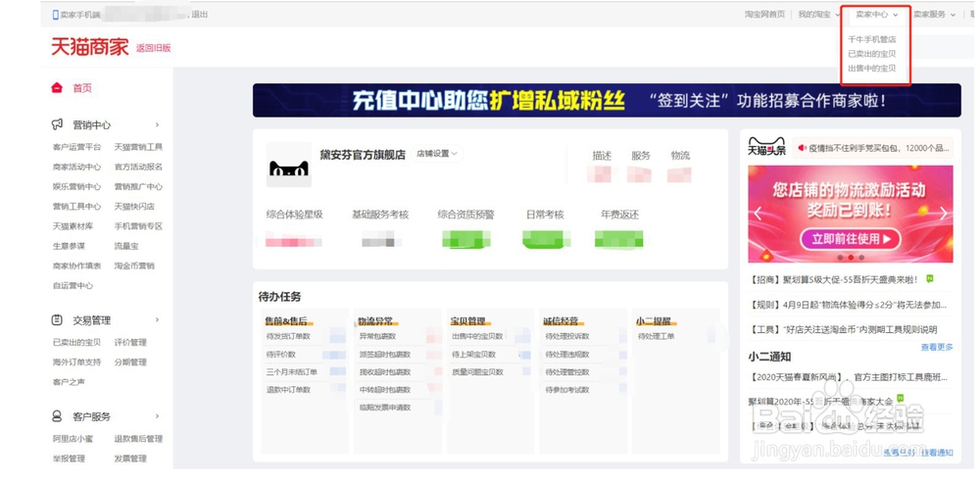Open 评价管理 link
The width and height of the screenshot is (980, 483).
tap(130, 343)
